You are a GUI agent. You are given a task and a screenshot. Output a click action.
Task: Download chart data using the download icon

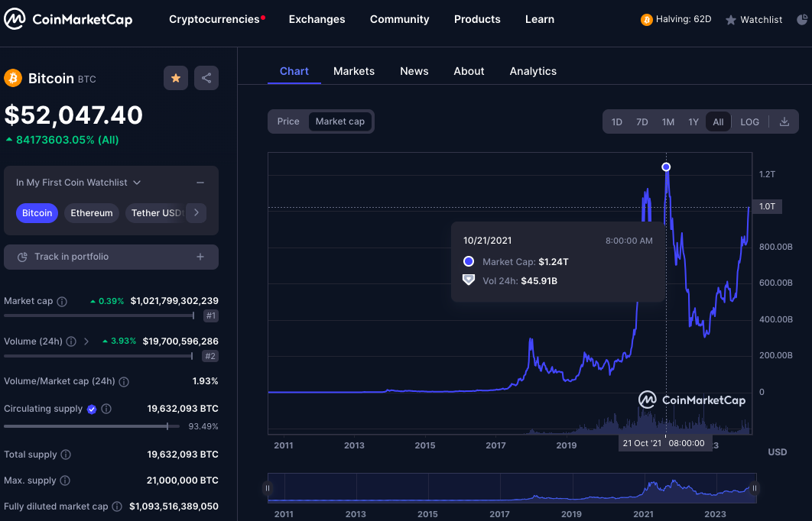click(x=784, y=121)
